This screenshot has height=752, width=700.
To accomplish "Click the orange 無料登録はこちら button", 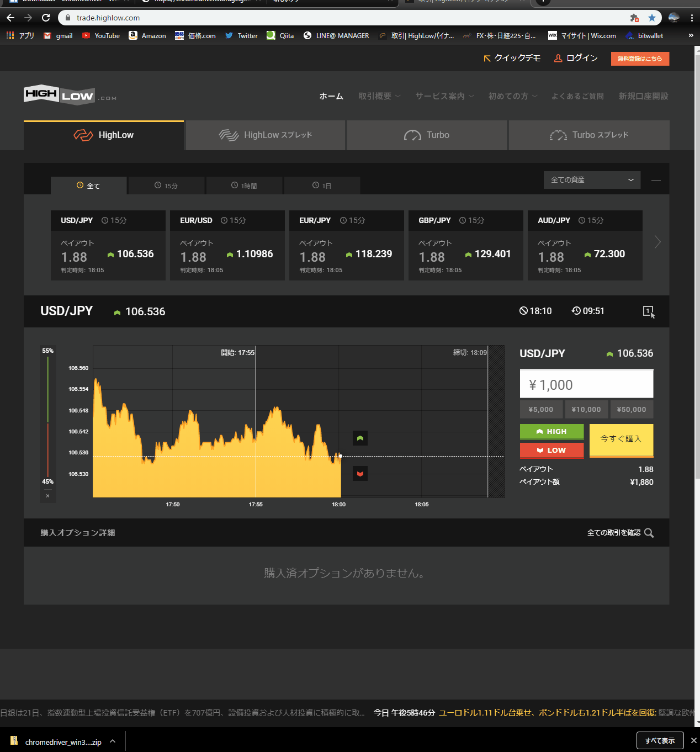I will [640, 59].
